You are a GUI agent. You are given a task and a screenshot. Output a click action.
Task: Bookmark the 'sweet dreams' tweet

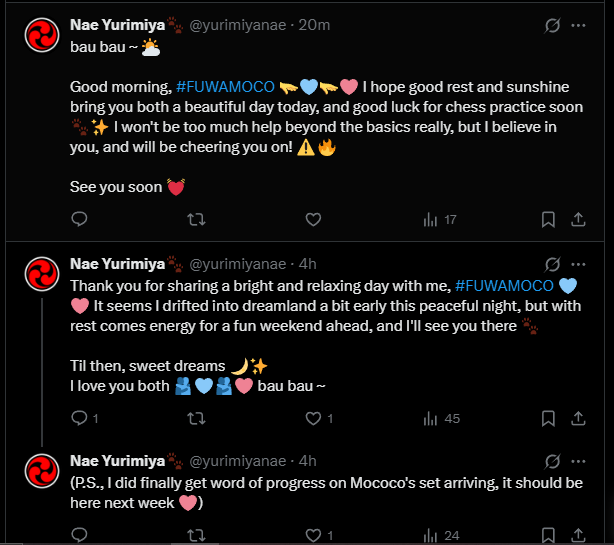pos(548,418)
